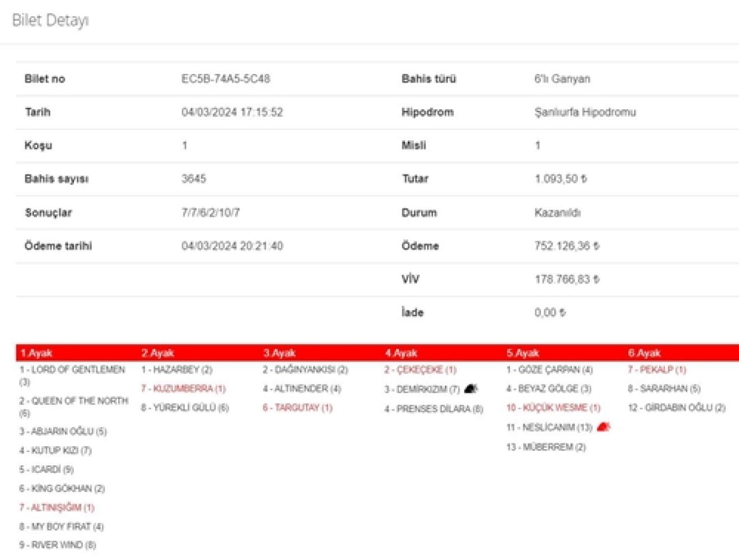
Task: Click the red horse icon beside NESLİCANIM
Action: pos(603,427)
